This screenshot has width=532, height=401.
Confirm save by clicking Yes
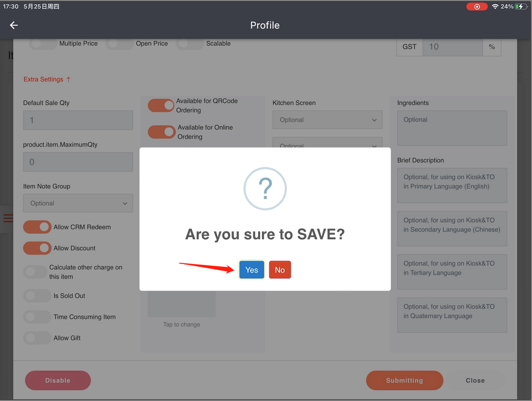click(x=251, y=270)
